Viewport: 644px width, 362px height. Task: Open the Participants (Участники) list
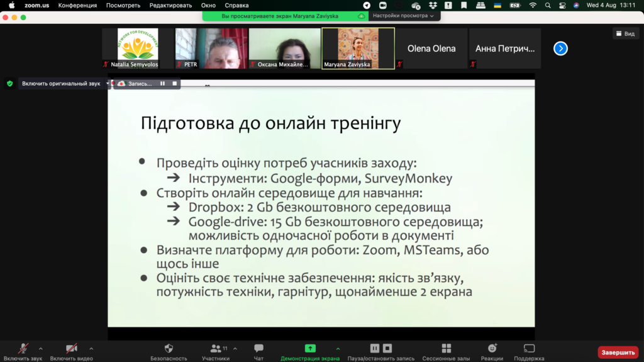215,349
